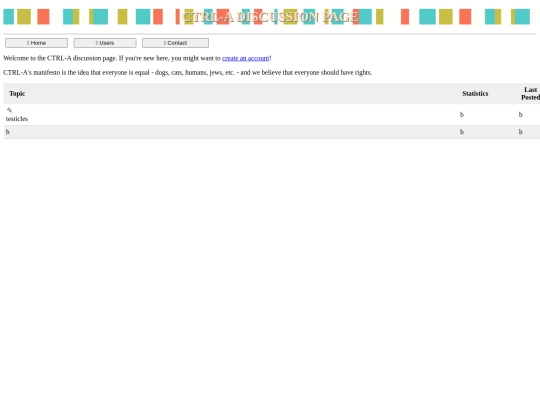This screenshot has height=405, width=540.
Task: Open the 'testicles' topic entry
Action: [x=17, y=119]
